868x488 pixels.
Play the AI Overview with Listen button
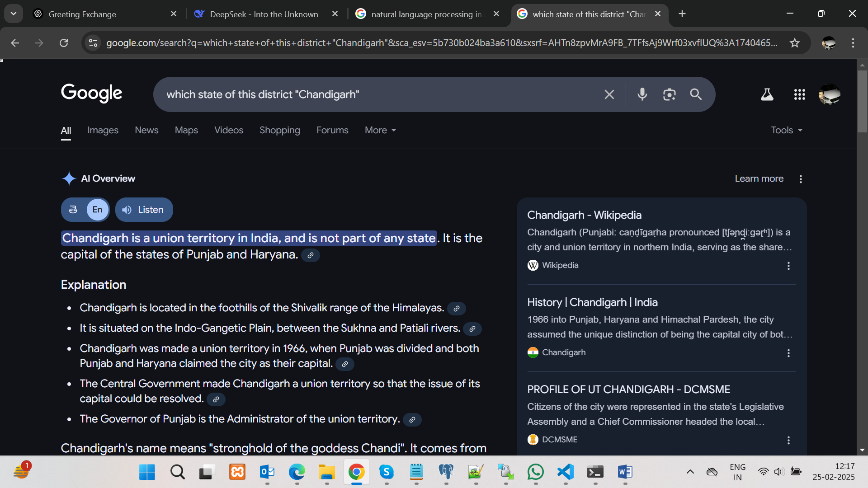point(144,210)
